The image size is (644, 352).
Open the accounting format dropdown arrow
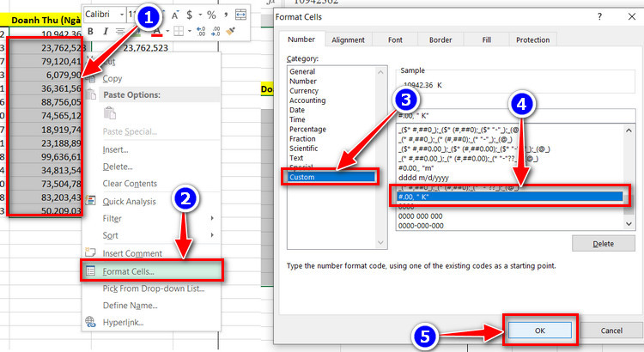click(200, 15)
